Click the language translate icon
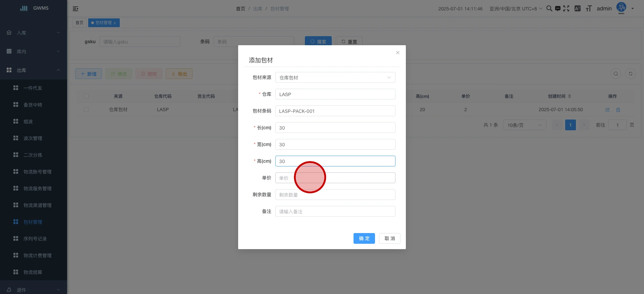644x294 pixels. coord(577,8)
